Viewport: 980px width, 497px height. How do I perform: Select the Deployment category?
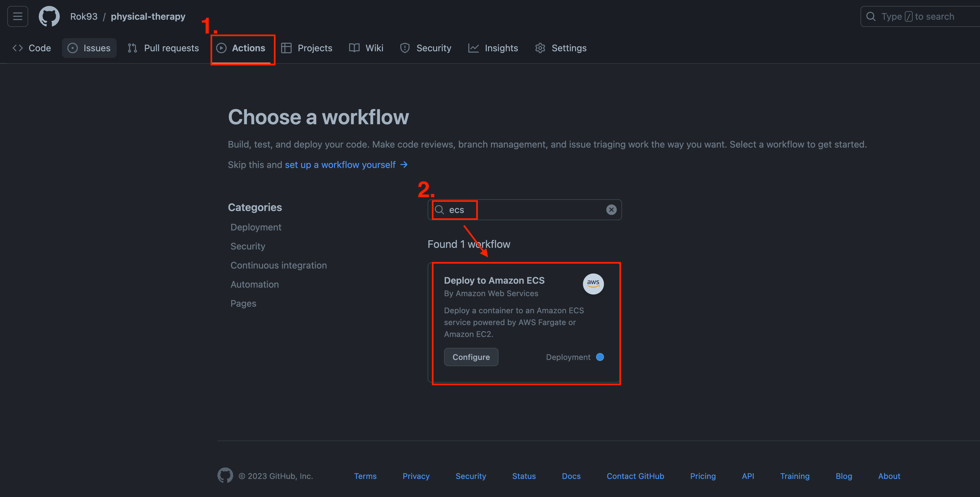tap(256, 227)
